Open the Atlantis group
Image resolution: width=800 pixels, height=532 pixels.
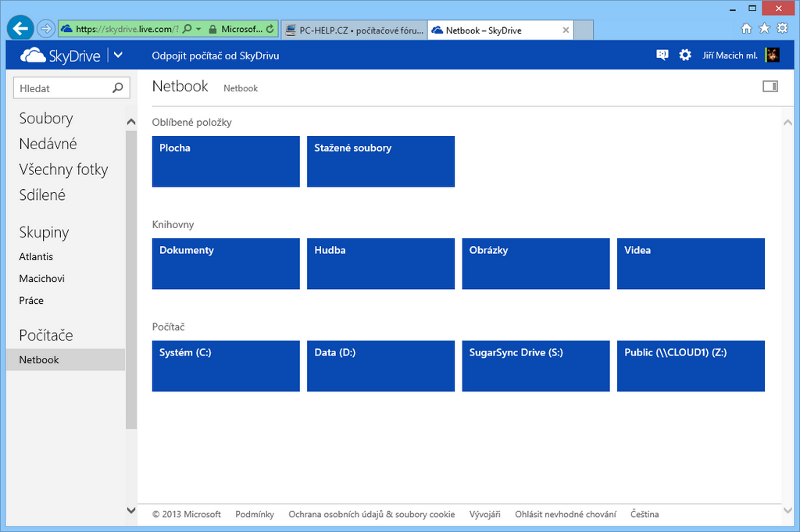pyautogui.click(x=36, y=257)
